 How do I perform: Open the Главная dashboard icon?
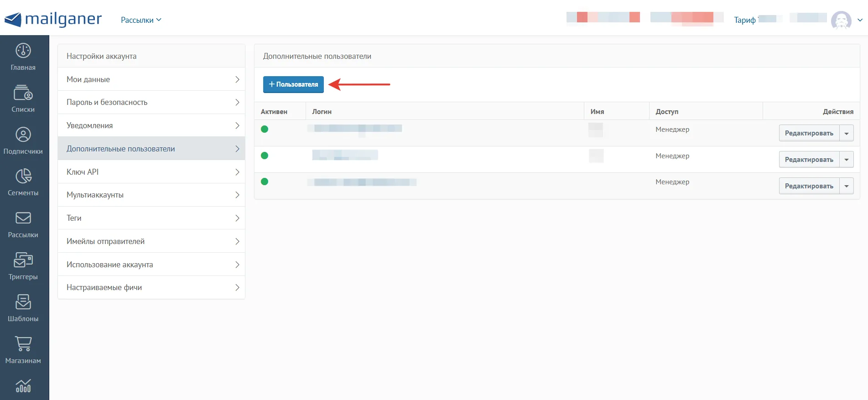[x=23, y=51]
